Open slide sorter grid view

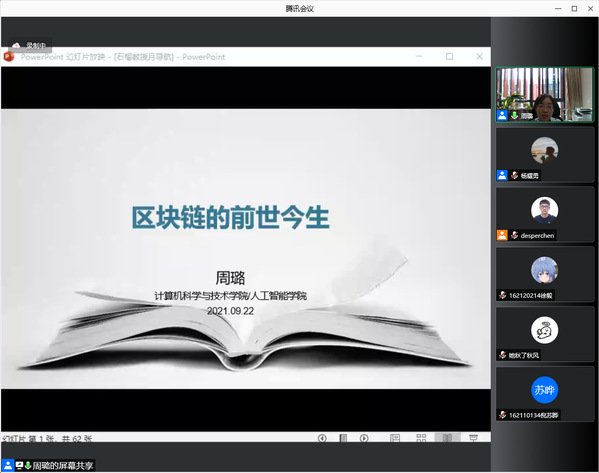tap(421, 438)
